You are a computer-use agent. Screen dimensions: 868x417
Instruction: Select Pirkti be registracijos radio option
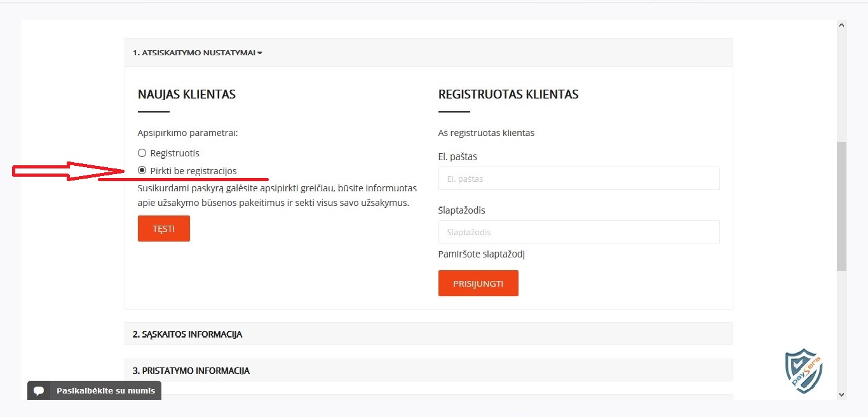142,170
